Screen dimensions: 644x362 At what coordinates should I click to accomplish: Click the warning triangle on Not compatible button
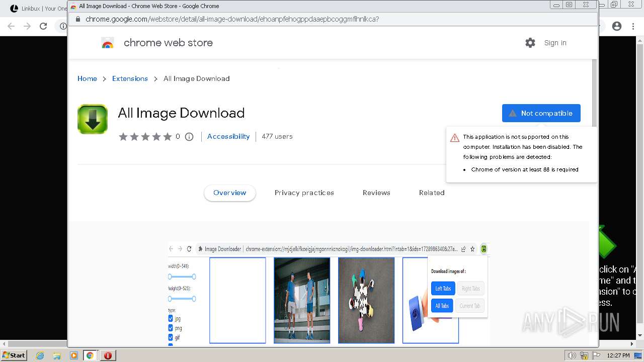click(513, 113)
